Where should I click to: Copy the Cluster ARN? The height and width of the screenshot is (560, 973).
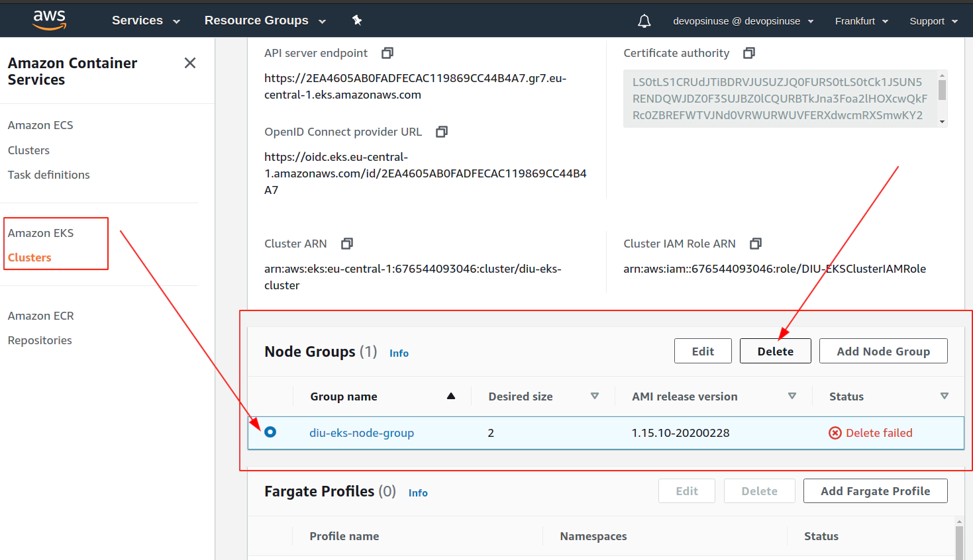[x=347, y=244]
